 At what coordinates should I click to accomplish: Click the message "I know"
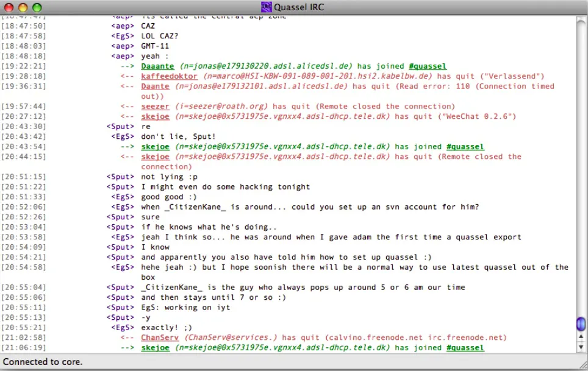pyautogui.click(x=156, y=247)
